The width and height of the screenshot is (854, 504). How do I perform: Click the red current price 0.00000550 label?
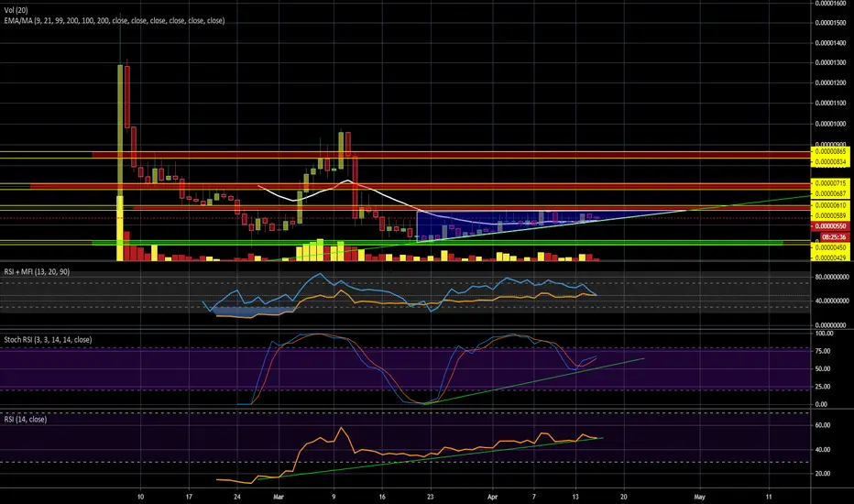click(830, 226)
